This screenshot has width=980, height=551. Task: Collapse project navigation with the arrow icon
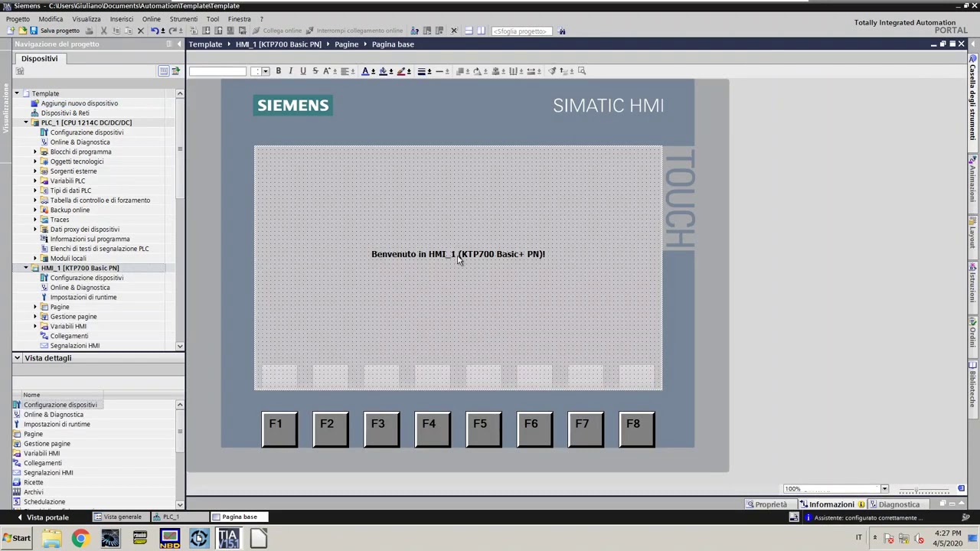[x=178, y=44]
